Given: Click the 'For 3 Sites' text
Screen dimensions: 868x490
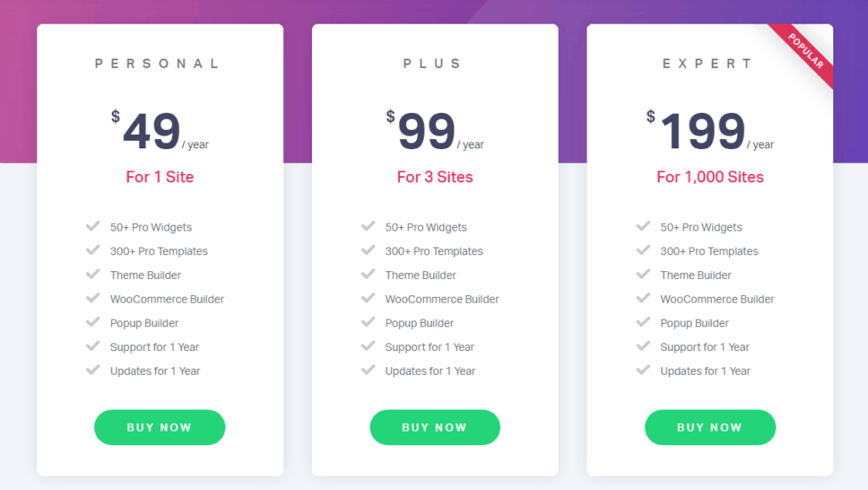Looking at the screenshot, I should 435,177.
